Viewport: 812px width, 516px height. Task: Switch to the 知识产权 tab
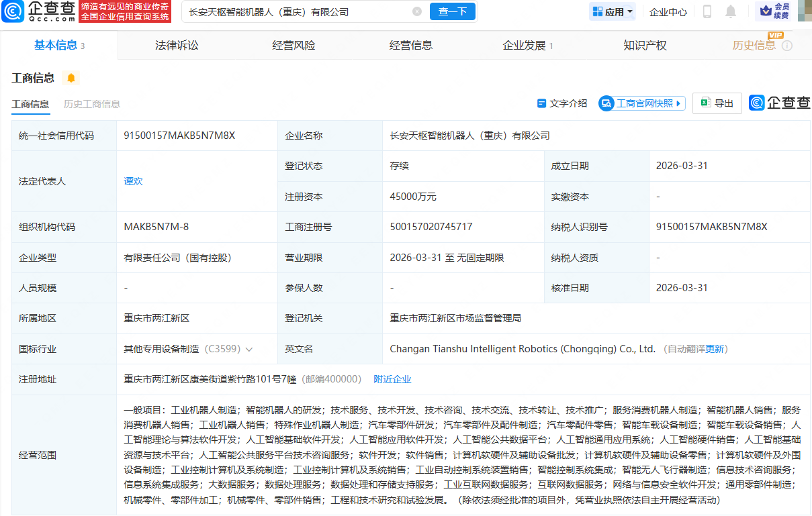coord(644,45)
